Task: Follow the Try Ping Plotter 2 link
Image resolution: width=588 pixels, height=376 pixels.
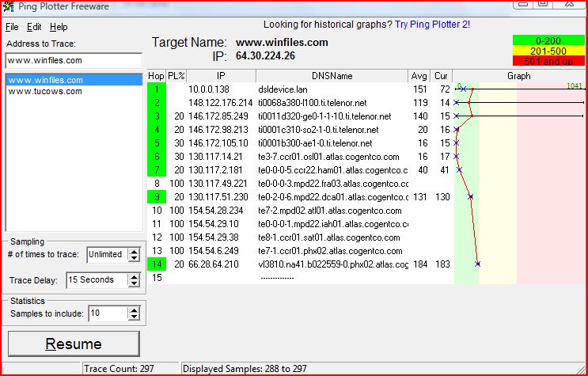Action: tap(432, 25)
